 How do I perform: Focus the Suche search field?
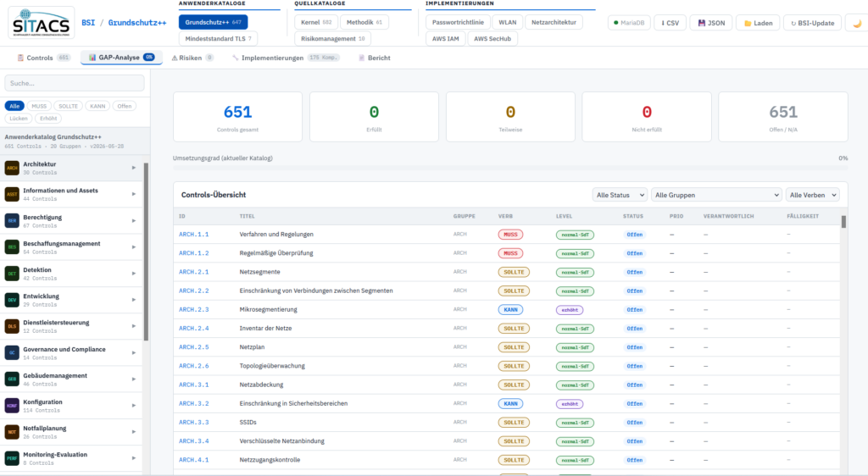tap(75, 83)
